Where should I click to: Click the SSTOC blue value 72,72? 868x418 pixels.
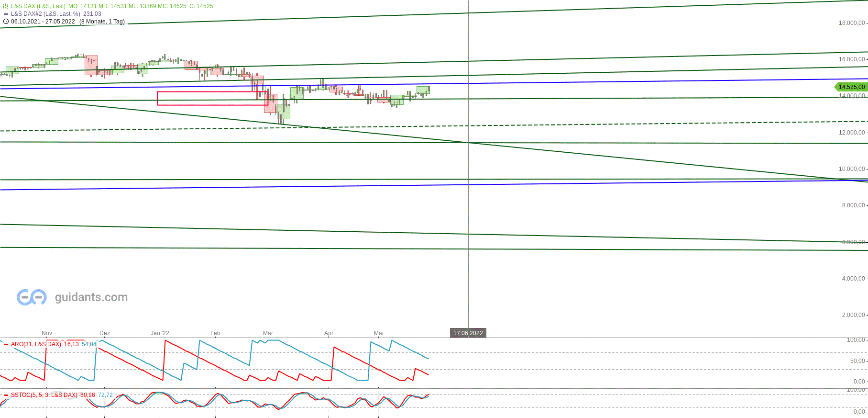click(x=105, y=395)
